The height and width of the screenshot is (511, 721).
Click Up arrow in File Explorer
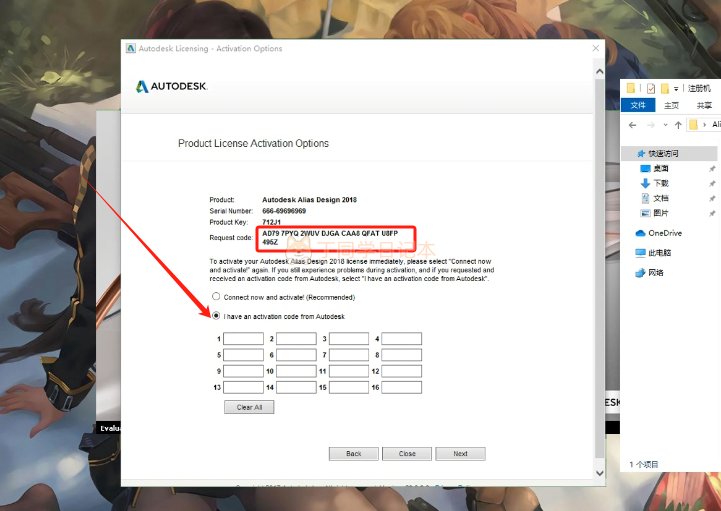(x=678, y=125)
